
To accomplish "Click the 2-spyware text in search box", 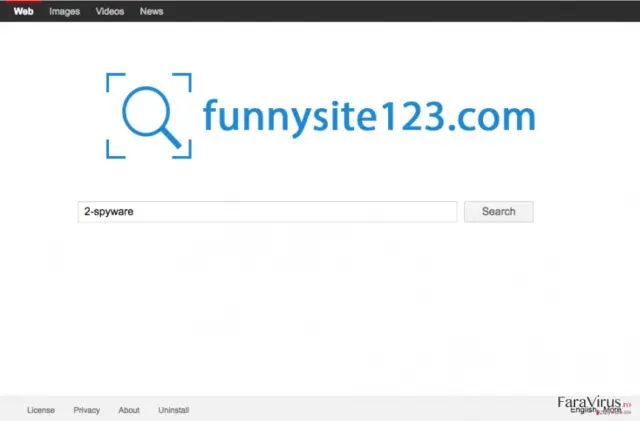I will (109, 212).
